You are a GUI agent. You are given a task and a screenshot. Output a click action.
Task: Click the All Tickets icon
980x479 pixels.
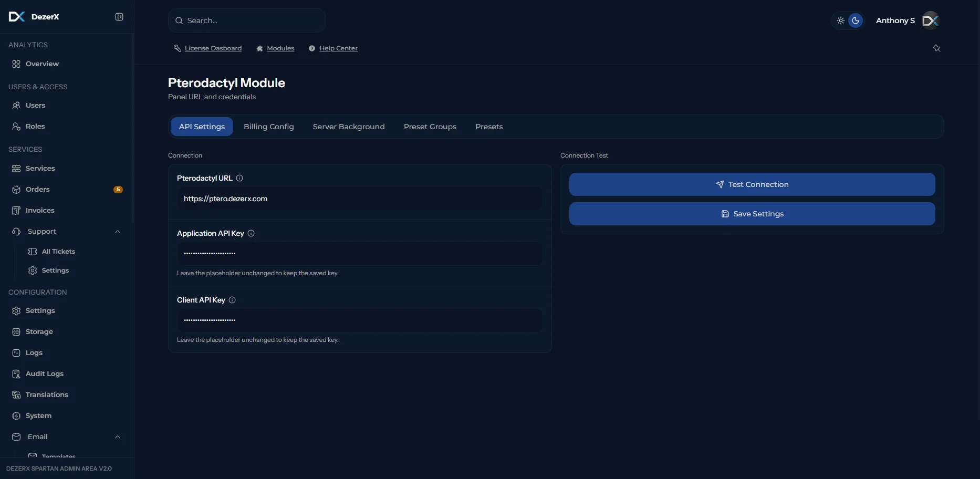(x=33, y=252)
